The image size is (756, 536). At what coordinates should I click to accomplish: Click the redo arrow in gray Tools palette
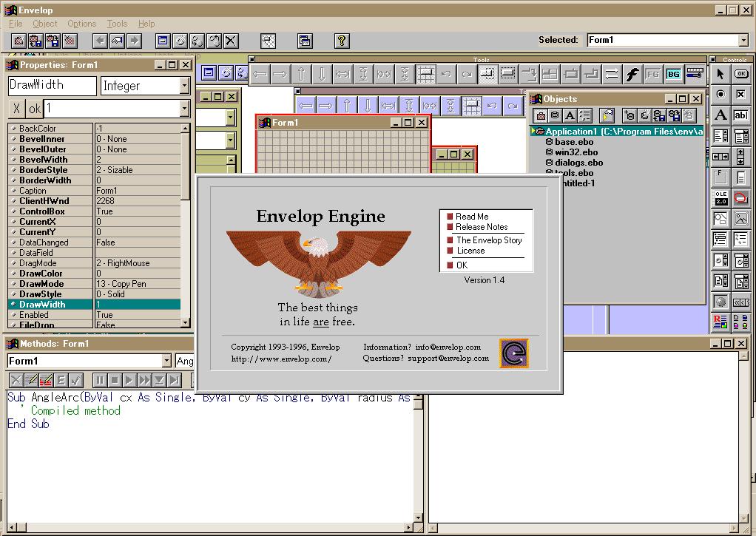click(467, 74)
